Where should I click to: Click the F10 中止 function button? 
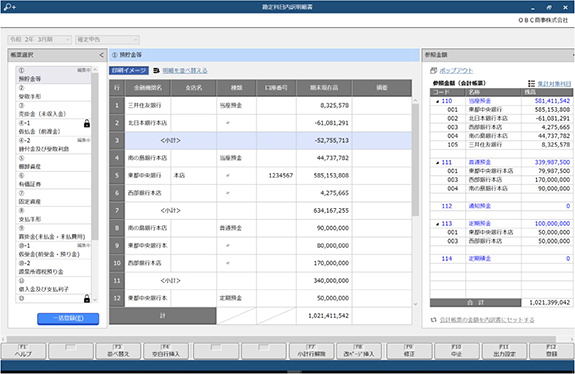pyautogui.click(x=456, y=351)
